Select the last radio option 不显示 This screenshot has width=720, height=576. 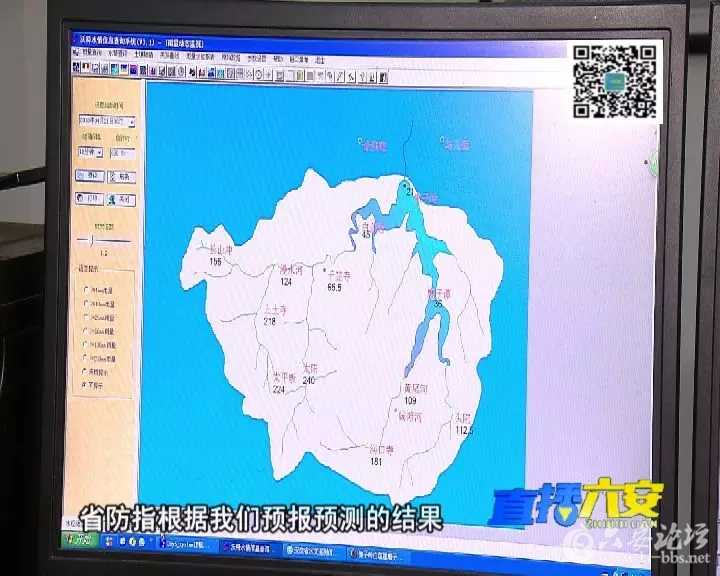click(85, 385)
